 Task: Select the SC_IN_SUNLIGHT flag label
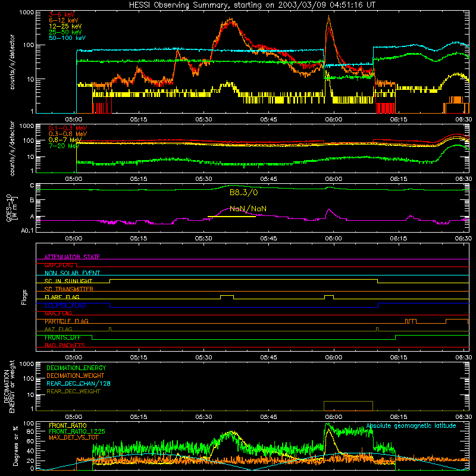[x=68, y=281]
